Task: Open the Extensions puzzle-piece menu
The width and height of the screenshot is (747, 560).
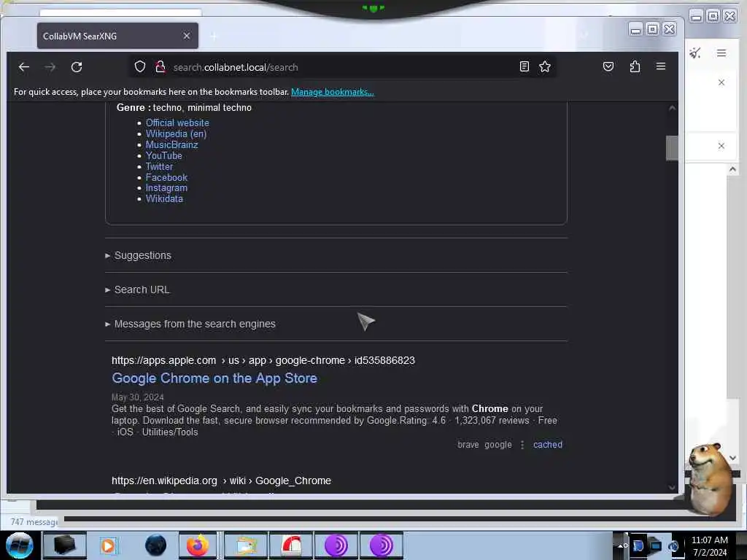Action: [x=635, y=66]
